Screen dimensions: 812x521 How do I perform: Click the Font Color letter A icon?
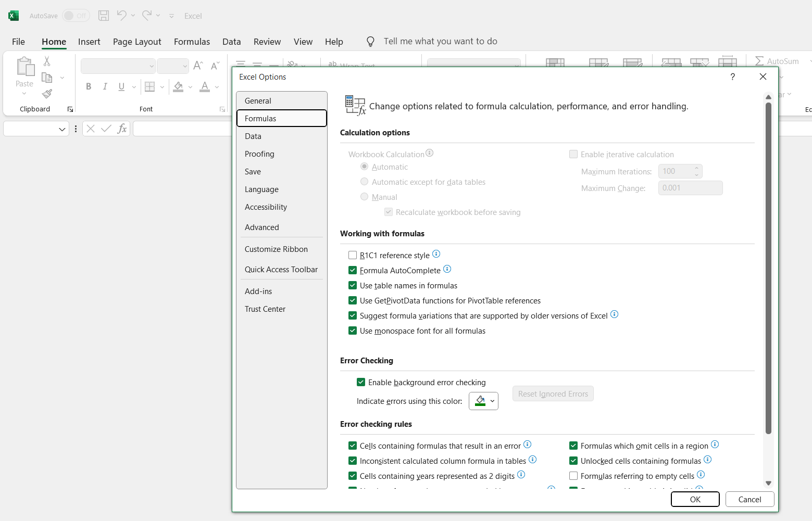pyautogui.click(x=205, y=86)
